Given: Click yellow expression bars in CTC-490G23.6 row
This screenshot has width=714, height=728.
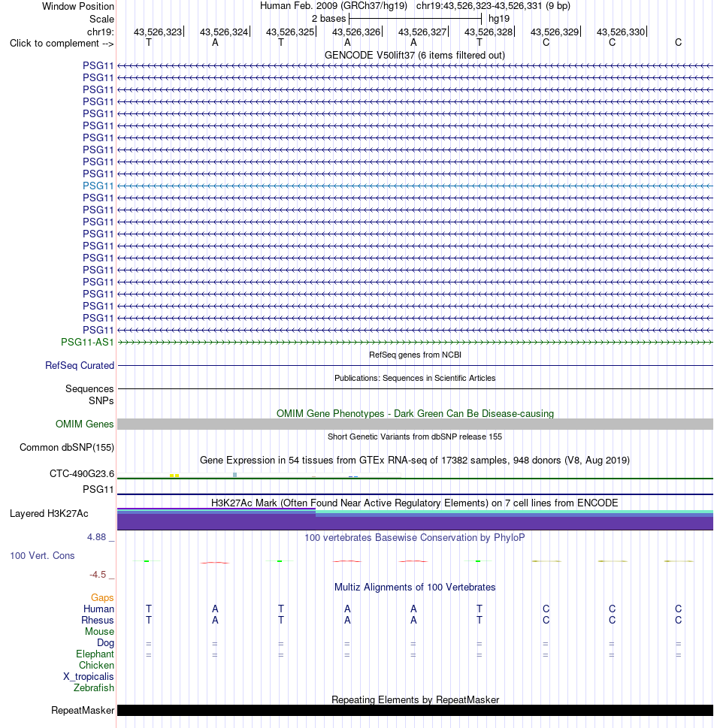Looking at the screenshot, I should [174, 476].
